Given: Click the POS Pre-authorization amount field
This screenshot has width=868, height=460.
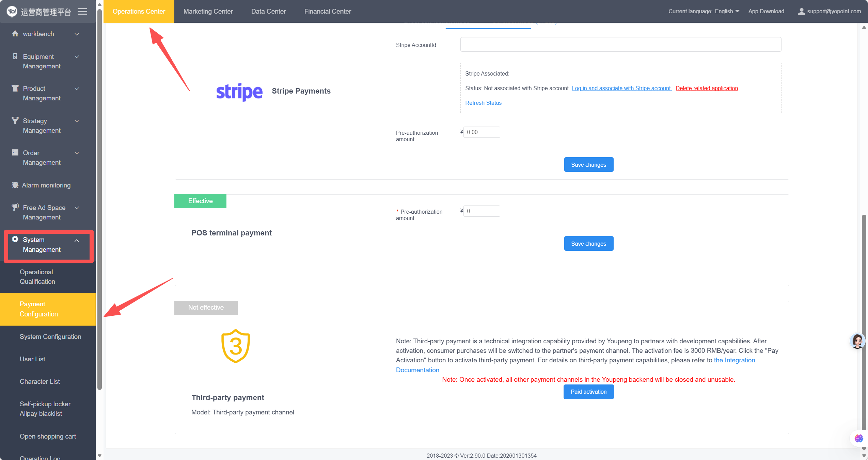Looking at the screenshot, I should (x=482, y=211).
